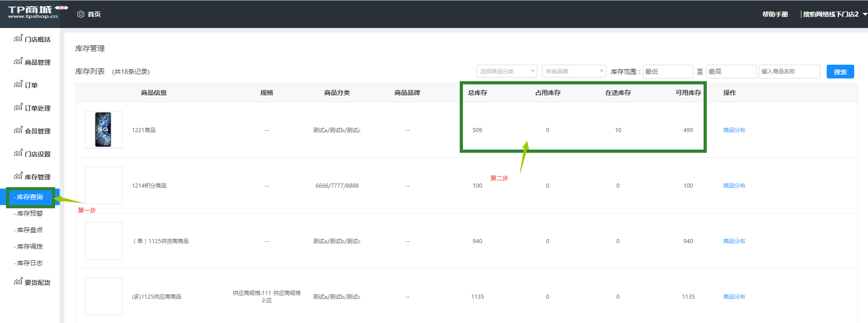This screenshot has height=323, width=868.
Task: Open 库存日志 from the sidebar
Action: [30, 263]
